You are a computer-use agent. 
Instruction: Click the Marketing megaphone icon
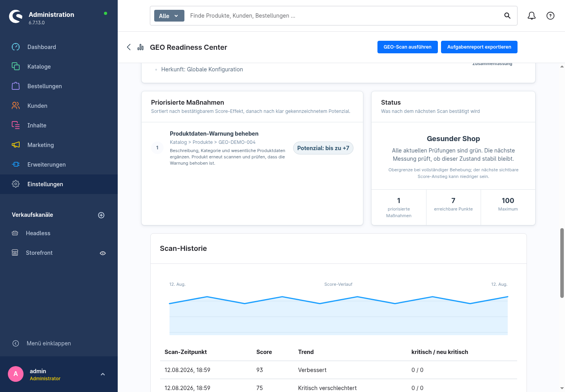click(x=16, y=145)
